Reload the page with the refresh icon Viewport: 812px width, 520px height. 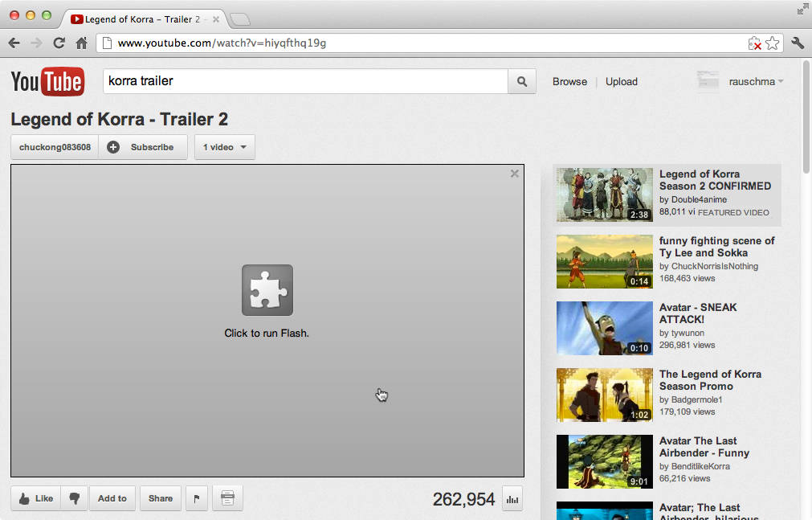[x=59, y=43]
